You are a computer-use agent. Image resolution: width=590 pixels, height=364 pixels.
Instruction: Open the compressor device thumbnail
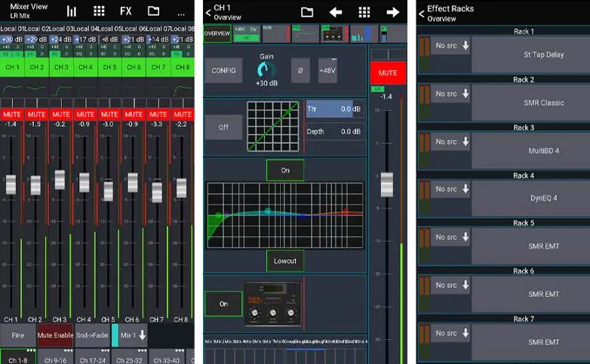[273, 304]
